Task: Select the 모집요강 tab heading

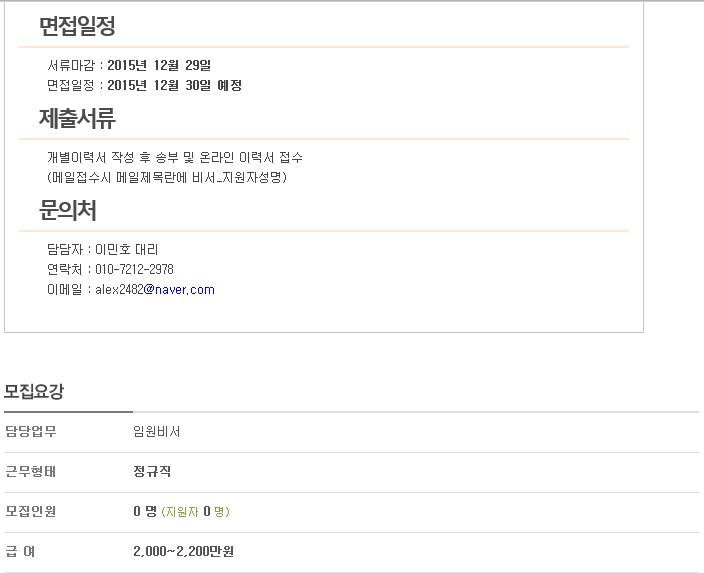Action: tap(34, 392)
